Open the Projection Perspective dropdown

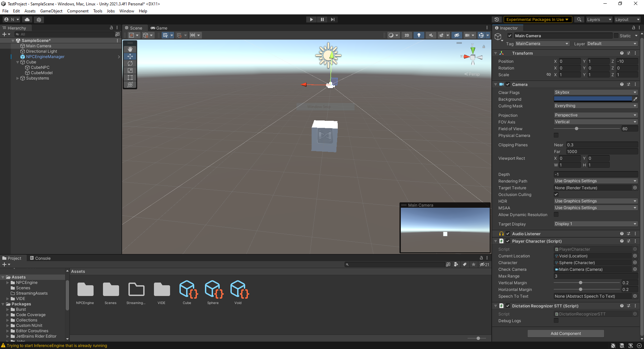point(596,115)
